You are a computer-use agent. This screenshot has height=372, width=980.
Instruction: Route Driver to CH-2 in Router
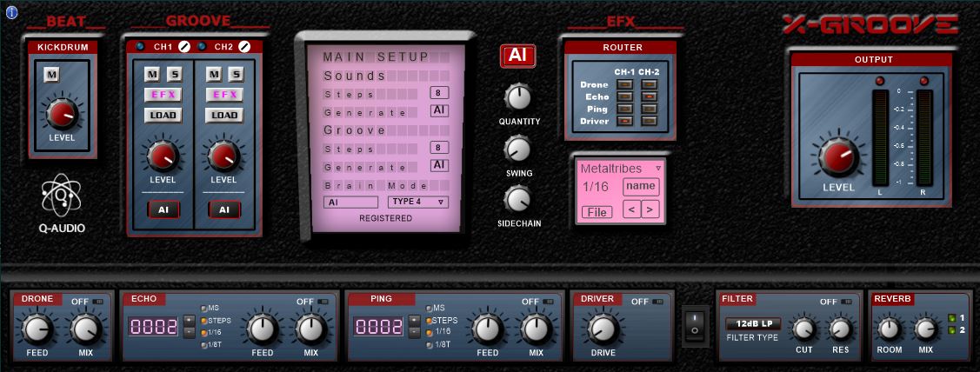[650, 121]
